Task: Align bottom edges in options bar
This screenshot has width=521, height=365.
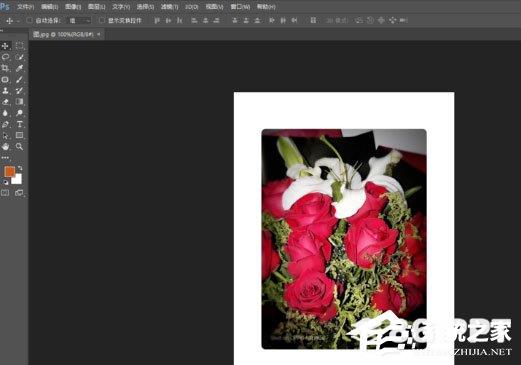Action: click(180, 21)
